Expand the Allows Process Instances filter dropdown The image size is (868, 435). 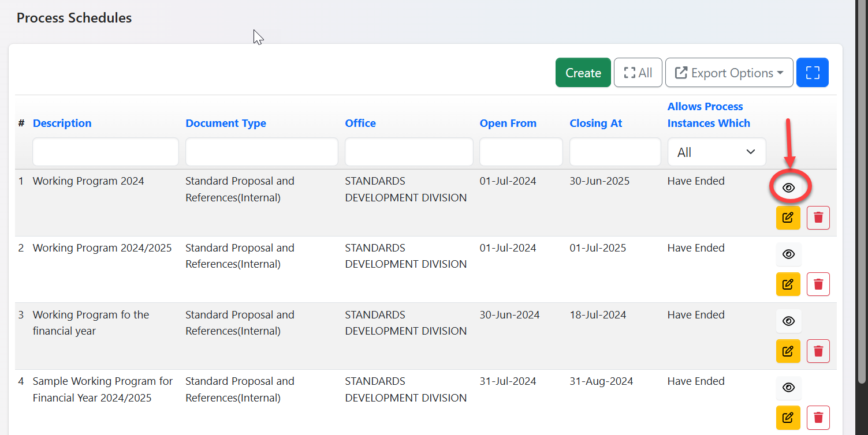coord(716,152)
